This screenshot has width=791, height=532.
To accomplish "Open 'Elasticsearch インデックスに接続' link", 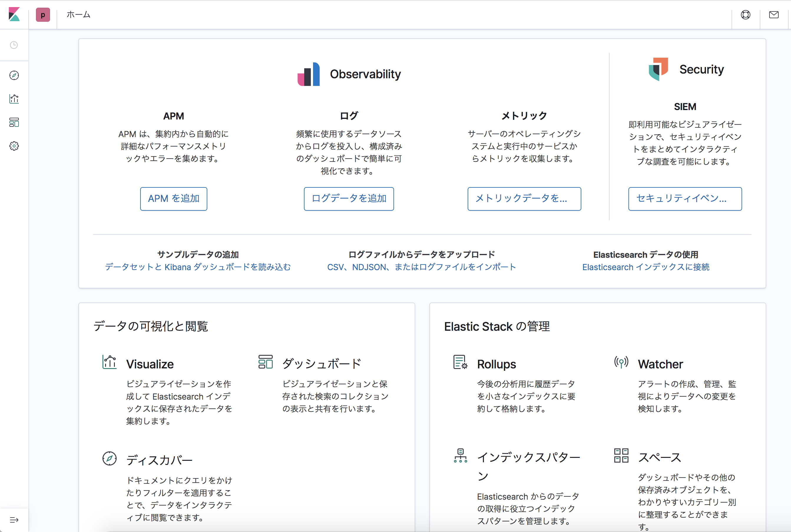I will point(646,267).
